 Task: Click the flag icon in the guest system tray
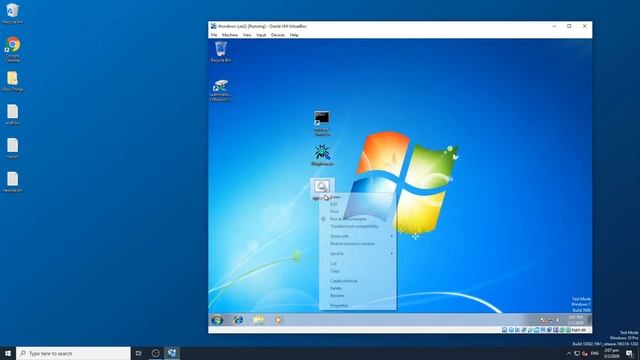coord(542,320)
